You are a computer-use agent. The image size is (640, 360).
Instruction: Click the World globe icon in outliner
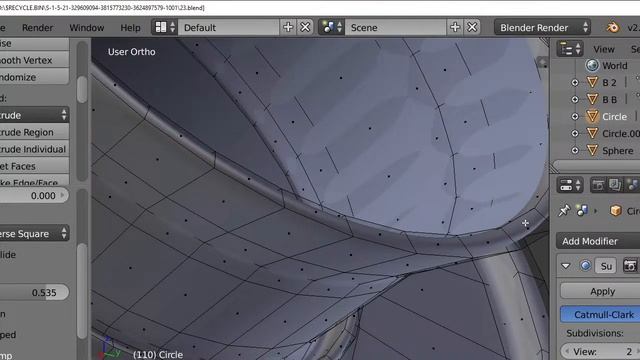pos(592,65)
